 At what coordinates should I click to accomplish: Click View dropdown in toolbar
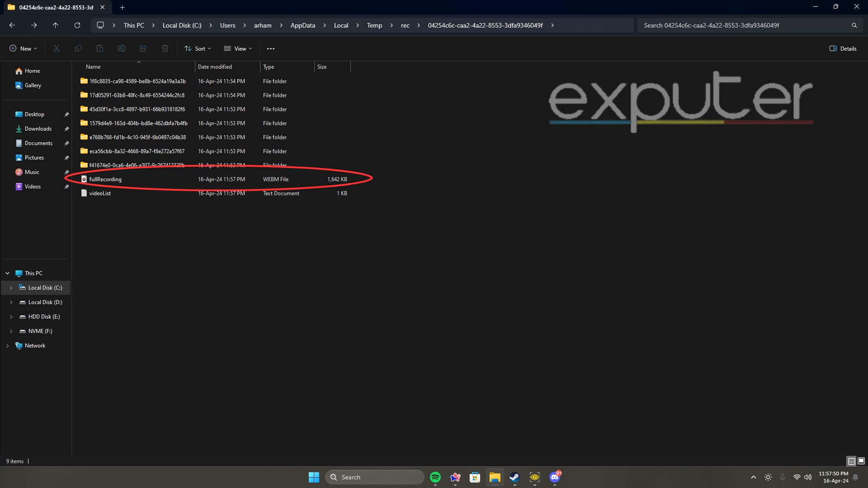click(238, 48)
